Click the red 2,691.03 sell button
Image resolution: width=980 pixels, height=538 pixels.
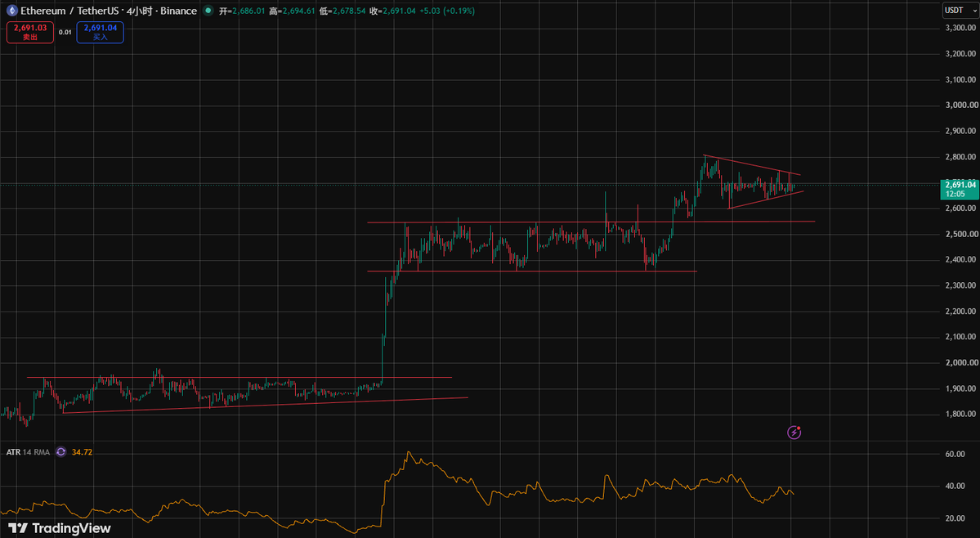[x=30, y=33]
